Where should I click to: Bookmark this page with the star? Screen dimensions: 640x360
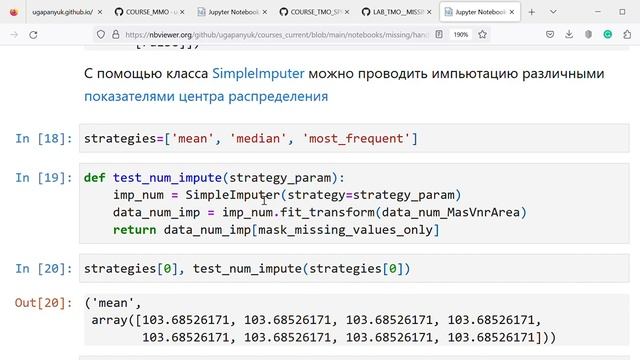click(482, 35)
